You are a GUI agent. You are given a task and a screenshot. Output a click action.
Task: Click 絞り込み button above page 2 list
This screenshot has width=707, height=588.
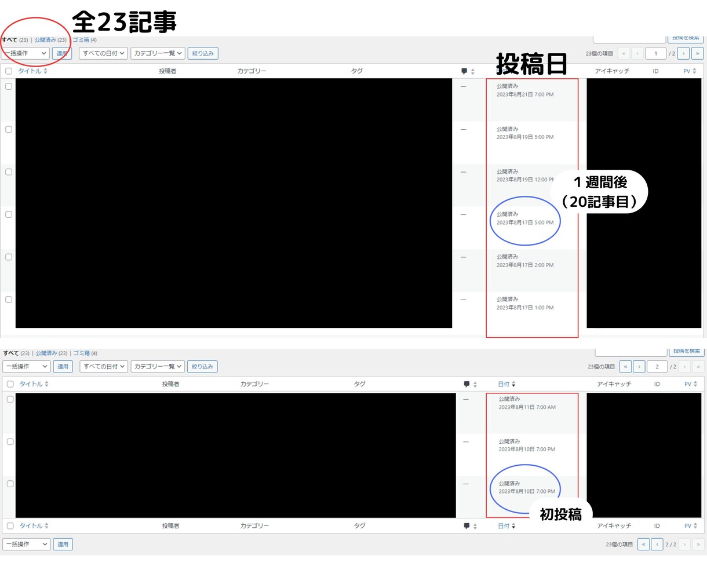202,366
